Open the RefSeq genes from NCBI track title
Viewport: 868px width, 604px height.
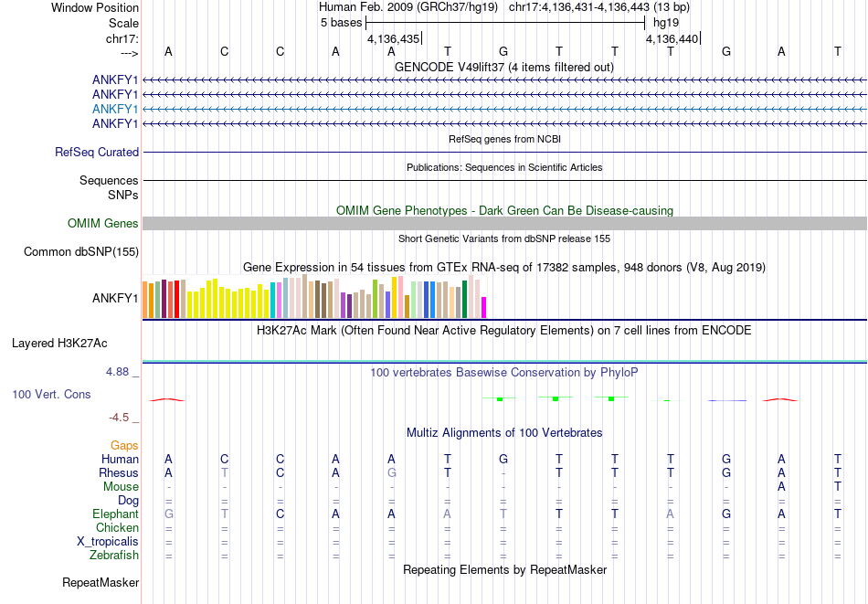tap(504, 139)
